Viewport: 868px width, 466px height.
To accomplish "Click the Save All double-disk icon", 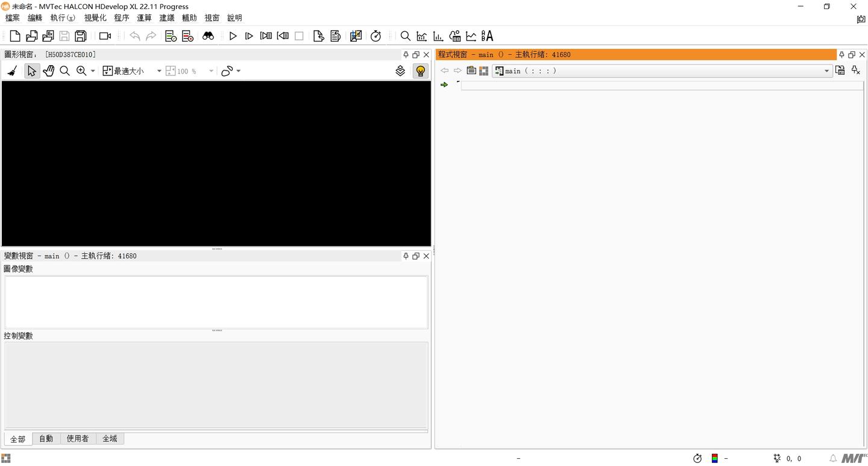I will point(81,36).
